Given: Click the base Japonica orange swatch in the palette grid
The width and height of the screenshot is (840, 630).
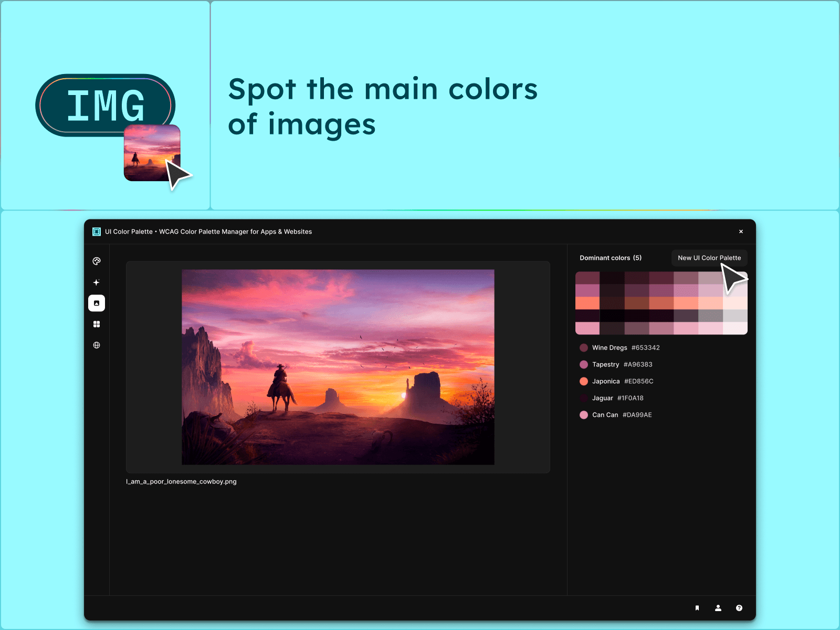Looking at the screenshot, I should (587, 303).
